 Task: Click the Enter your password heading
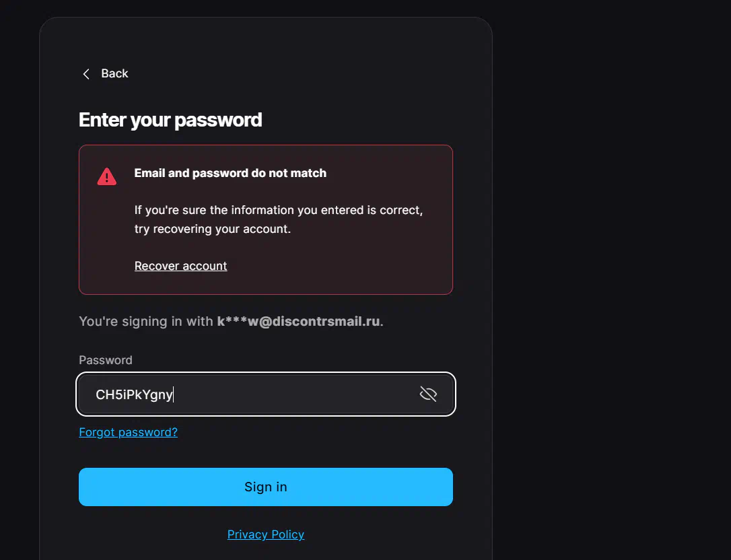click(170, 120)
